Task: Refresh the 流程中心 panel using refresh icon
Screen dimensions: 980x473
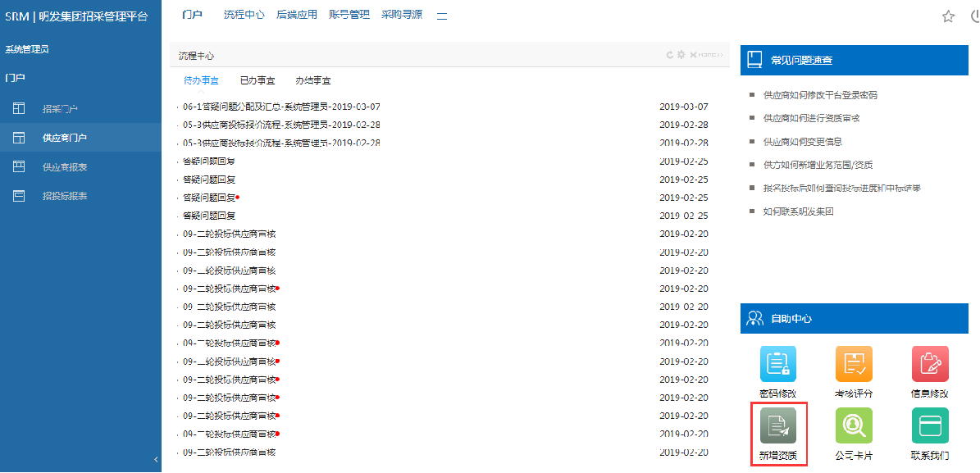Action: 670,55
